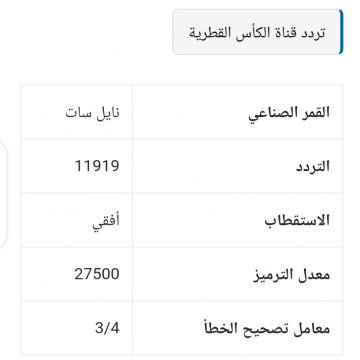This screenshot has height=360, width=360.
Task: Click the word تردد in the heading
Action: (x=313, y=33)
